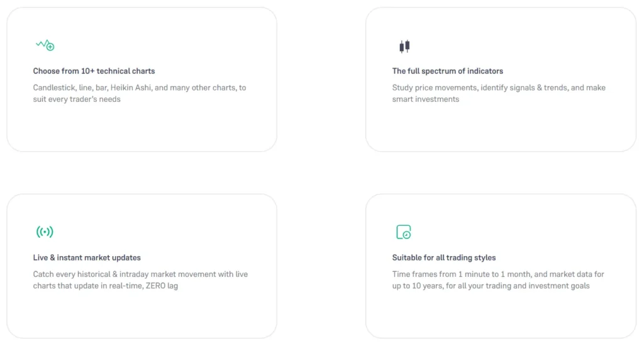This screenshot has height=346, width=644.
Task: Click the line starting 'up to 10 years'
Action: click(x=491, y=286)
